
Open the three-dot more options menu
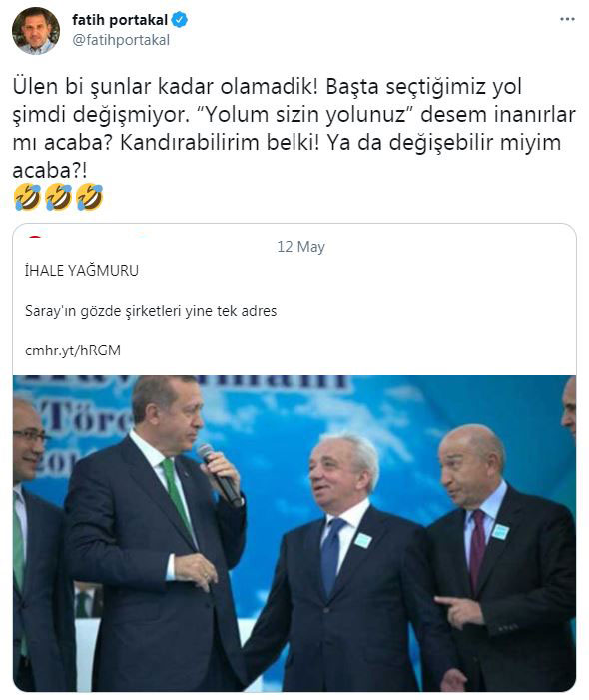[567, 19]
